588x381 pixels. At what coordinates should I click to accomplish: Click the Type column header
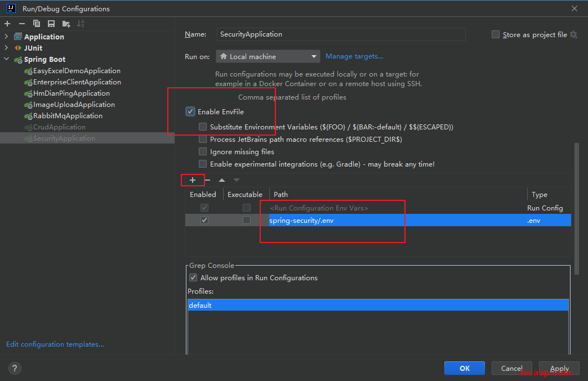click(x=549, y=194)
